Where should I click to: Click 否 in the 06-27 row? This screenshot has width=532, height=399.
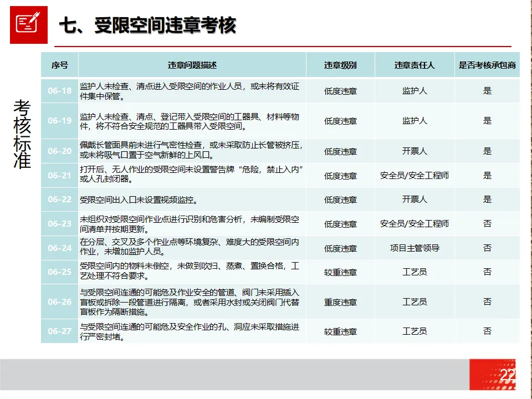tap(487, 331)
